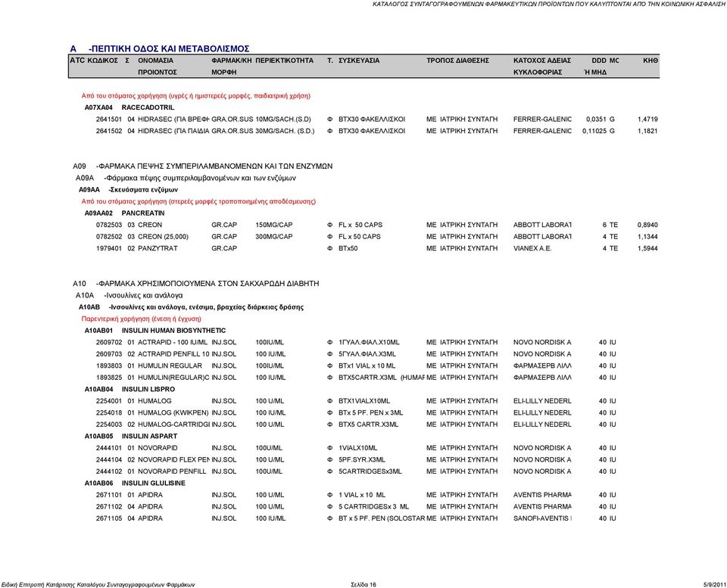Click the substance "INSULIN GLULISINE"
Viewport: 727px width, 588px height.
tap(154, 483)
